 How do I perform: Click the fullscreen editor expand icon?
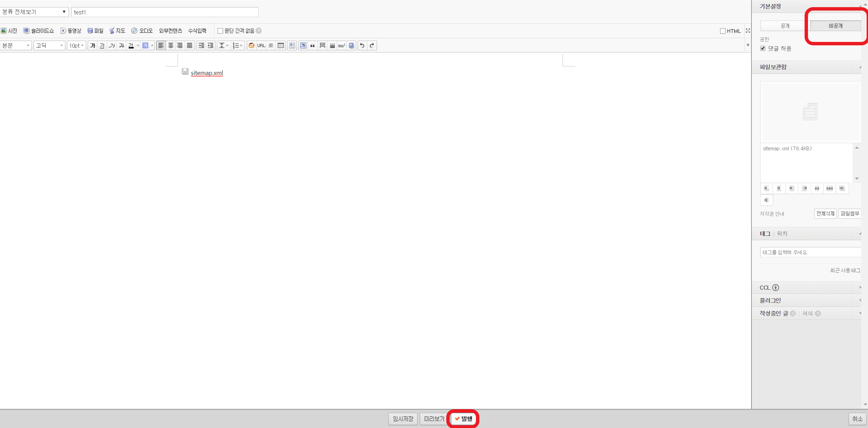748,31
